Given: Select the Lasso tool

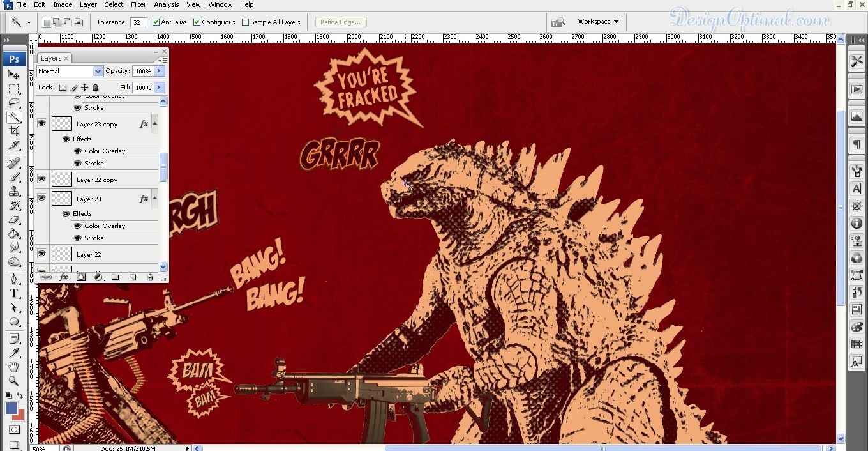Looking at the screenshot, I should click(x=14, y=103).
